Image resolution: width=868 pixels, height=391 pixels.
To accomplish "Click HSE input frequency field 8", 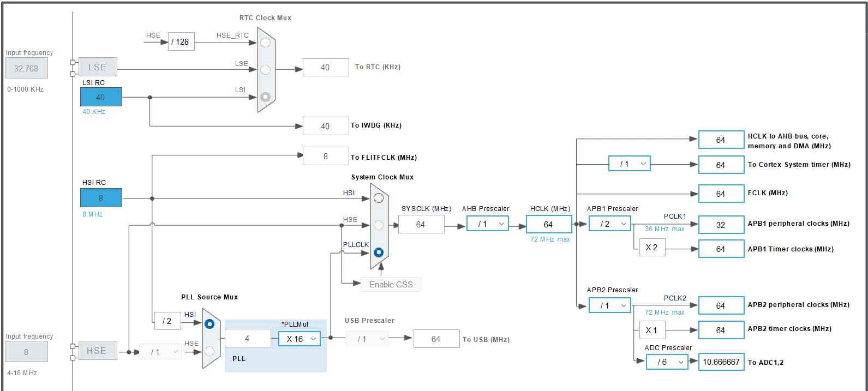I will click(26, 352).
